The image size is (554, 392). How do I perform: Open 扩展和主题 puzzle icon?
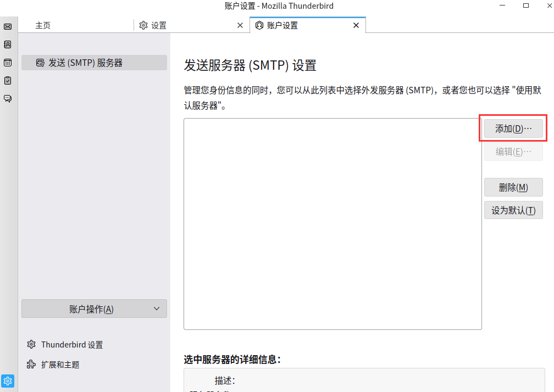point(31,364)
